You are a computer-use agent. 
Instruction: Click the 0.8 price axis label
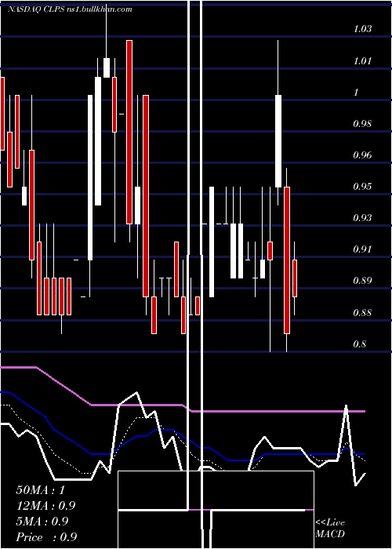pyautogui.click(x=360, y=344)
